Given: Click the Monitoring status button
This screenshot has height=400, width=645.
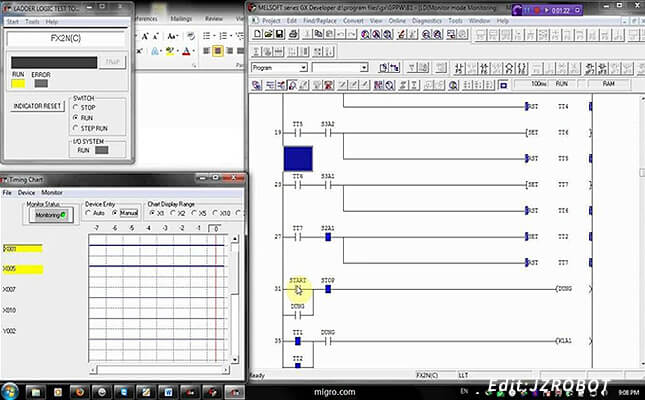Looking at the screenshot, I should coord(49,214).
